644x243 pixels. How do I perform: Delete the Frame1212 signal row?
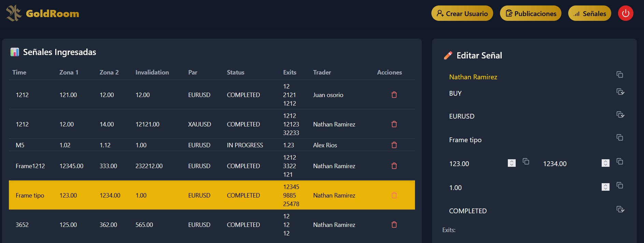[394, 166]
